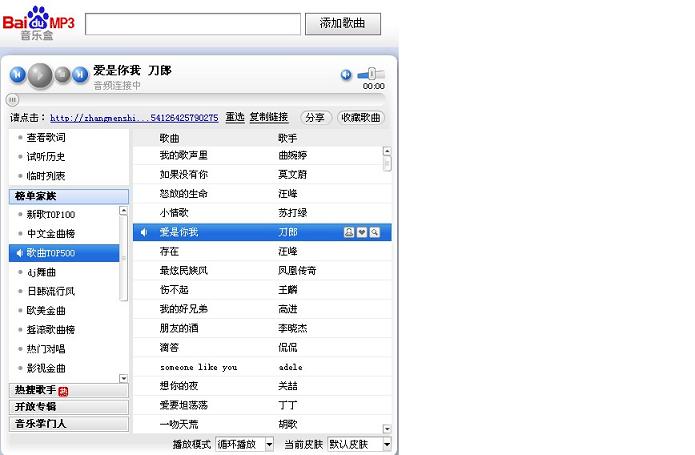Mute audio with the speaker icon

click(346, 75)
